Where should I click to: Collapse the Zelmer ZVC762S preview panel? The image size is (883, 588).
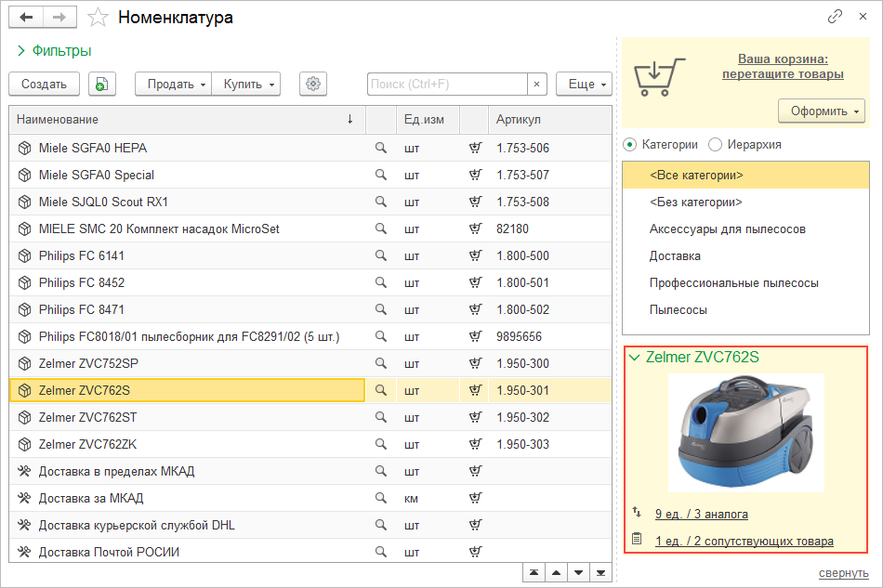[x=635, y=358]
